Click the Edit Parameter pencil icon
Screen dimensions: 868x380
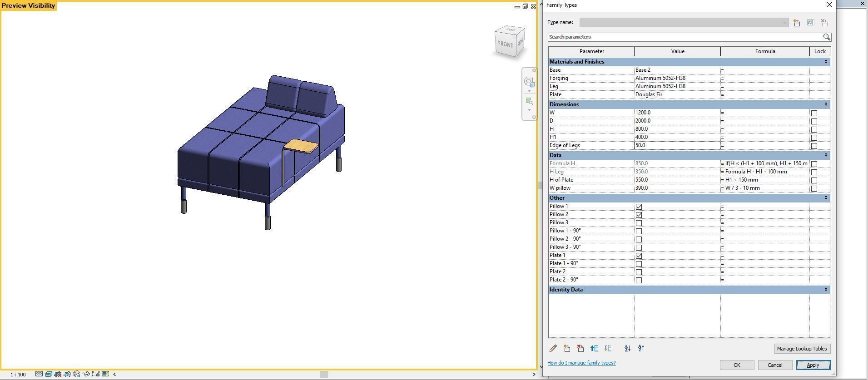click(x=553, y=349)
